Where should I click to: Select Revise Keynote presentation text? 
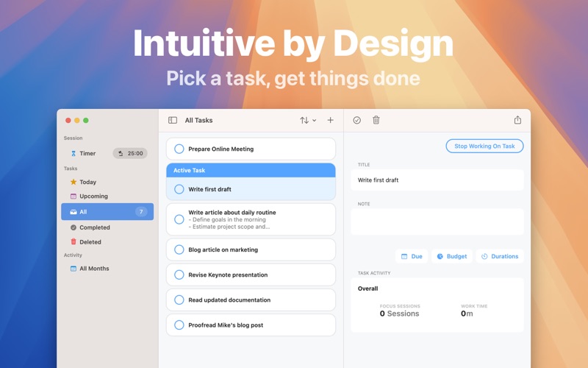pyautogui.click(x=228, y=275)
